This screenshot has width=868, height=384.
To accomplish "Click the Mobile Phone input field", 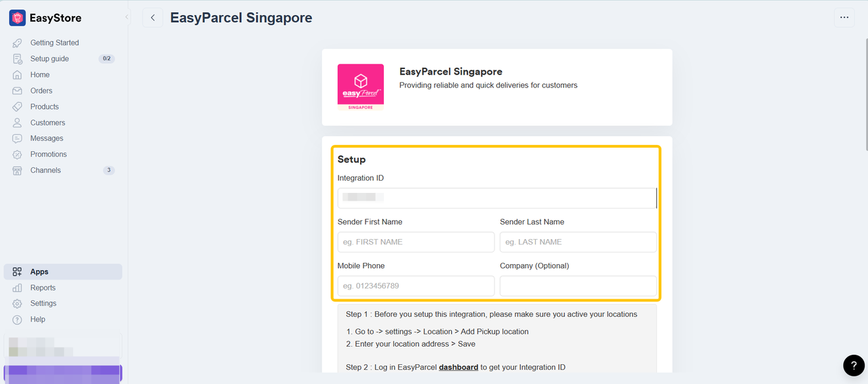I will pos(416,286).
